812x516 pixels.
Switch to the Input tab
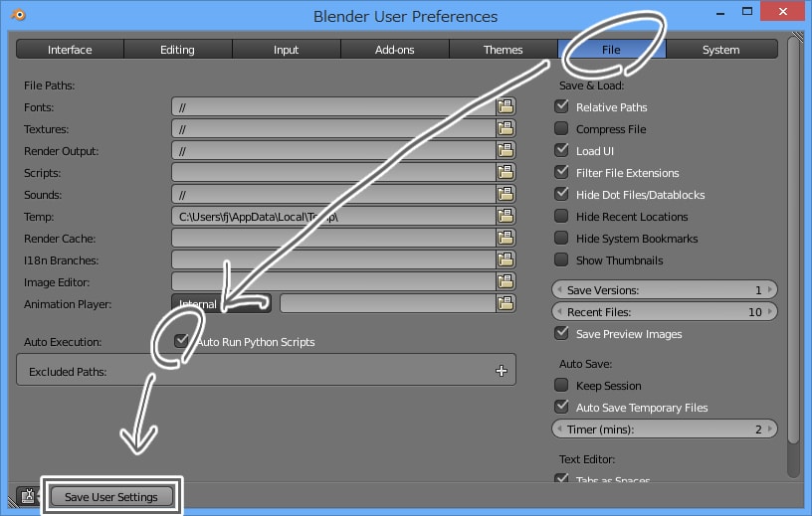[x=287, y=50]
